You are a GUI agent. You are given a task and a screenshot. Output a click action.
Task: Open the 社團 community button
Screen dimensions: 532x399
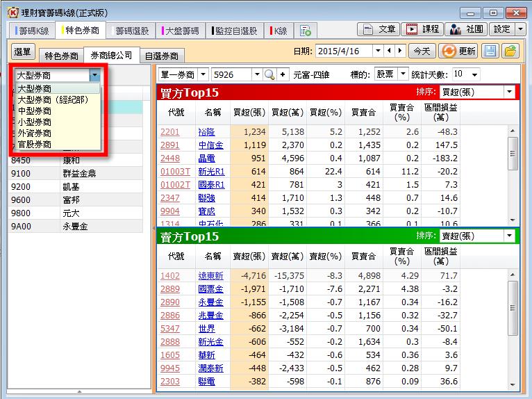[465, 29]
